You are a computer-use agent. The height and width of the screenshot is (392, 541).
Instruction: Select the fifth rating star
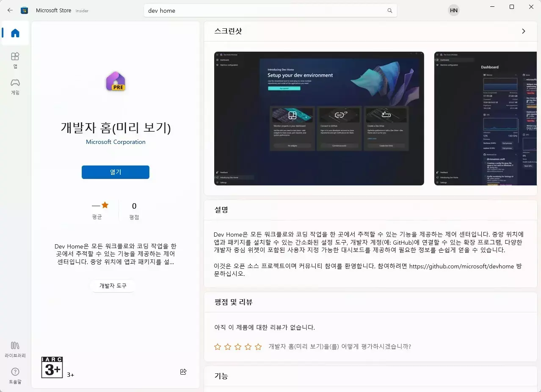[x=258, y=346]
